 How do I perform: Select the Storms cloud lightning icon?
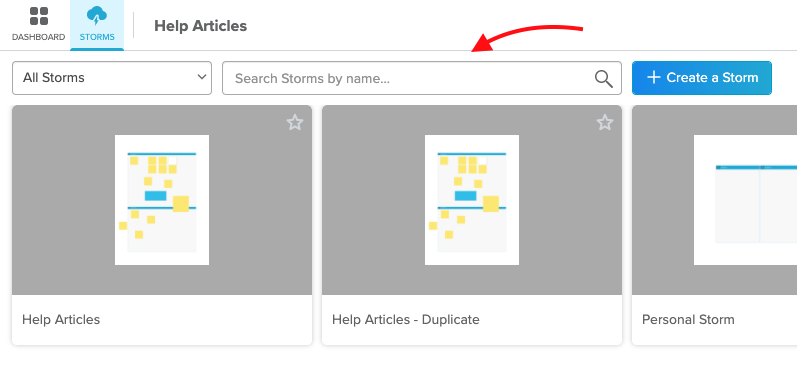[x=97, y=16]
